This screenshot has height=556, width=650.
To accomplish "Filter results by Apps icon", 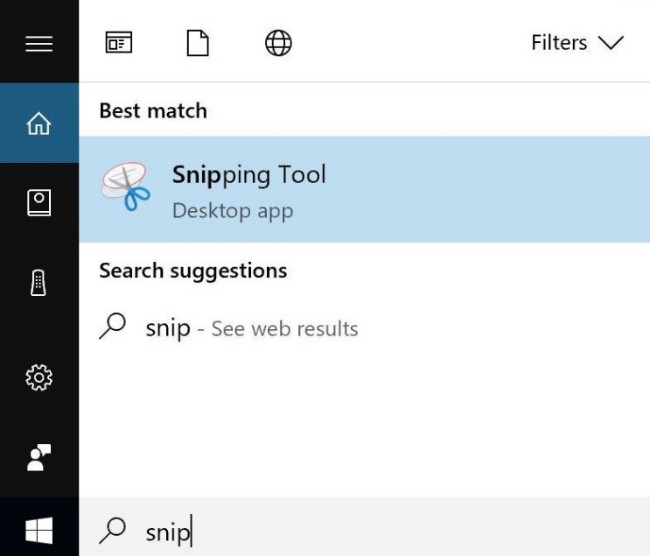I will tap(119, 42).
